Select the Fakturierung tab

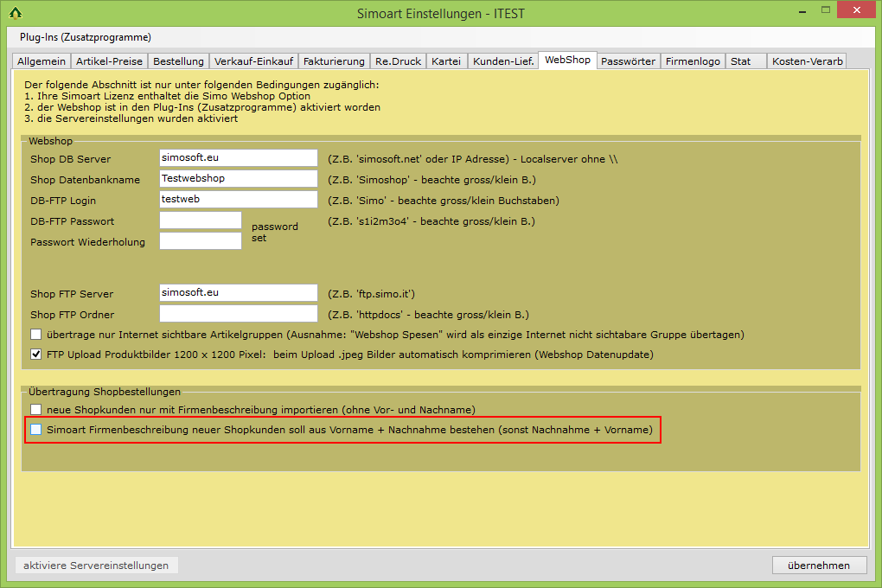coord(334,61)
